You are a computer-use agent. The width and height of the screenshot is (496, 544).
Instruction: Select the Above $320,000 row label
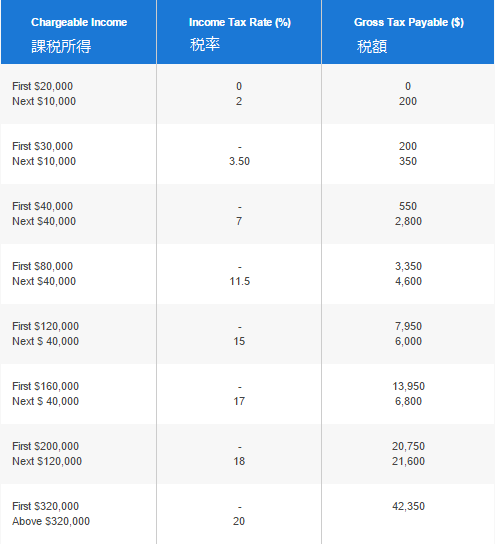click(x=51, y=521)
